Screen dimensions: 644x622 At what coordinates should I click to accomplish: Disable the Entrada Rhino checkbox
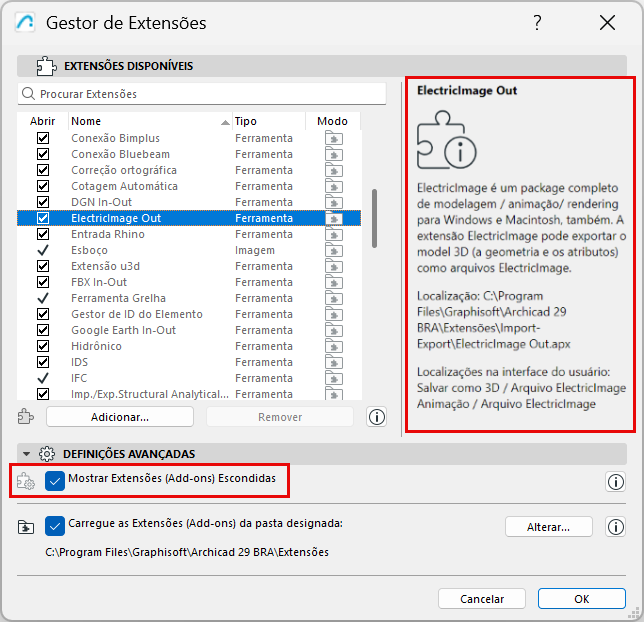click(43, 234)
